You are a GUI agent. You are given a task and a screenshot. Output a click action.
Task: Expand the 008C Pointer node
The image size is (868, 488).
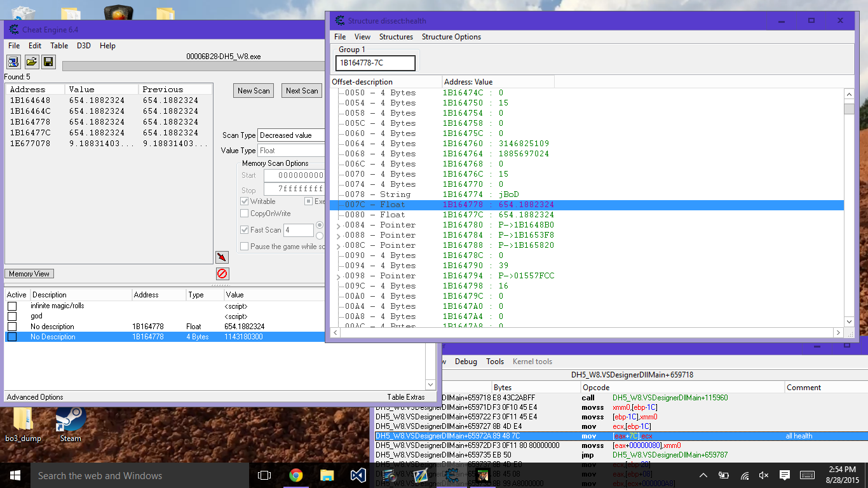(338, 246)
